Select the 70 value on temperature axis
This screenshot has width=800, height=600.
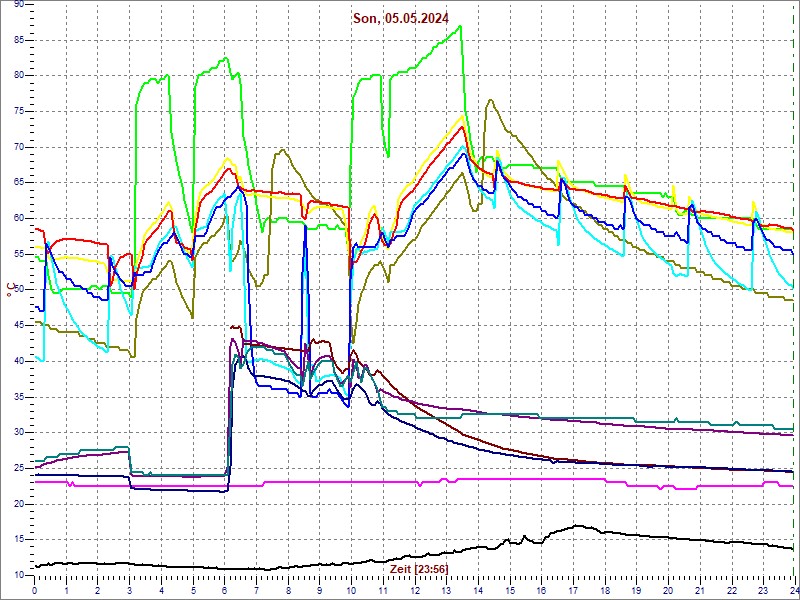(19, 147)
